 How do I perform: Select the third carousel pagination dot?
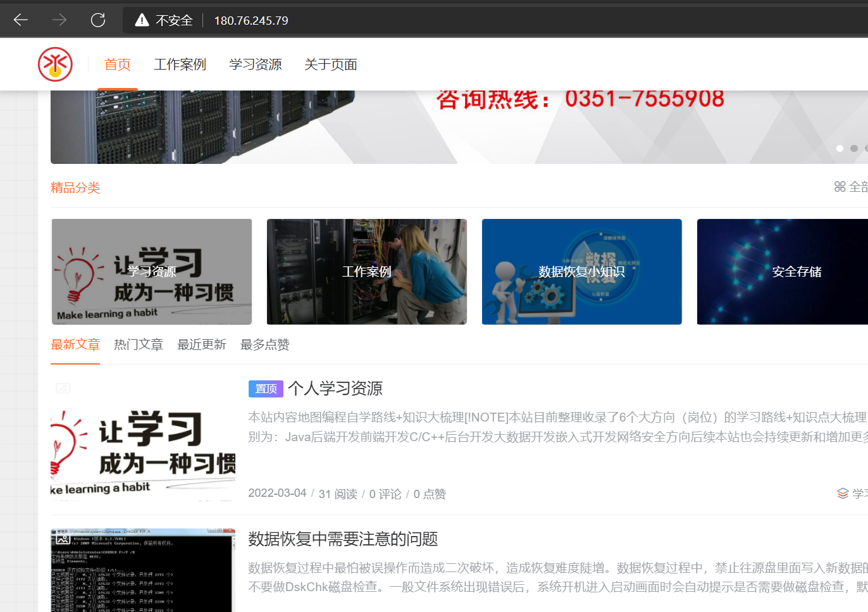[865, 148]
